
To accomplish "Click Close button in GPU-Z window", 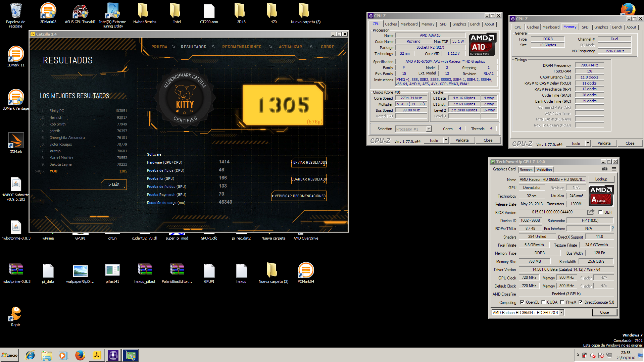I will [604, 312].
